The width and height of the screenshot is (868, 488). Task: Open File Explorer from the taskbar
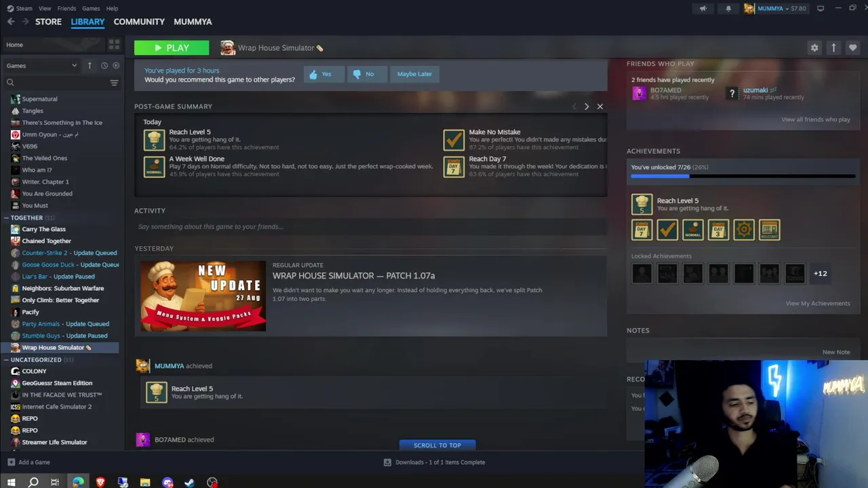(145, 483)
